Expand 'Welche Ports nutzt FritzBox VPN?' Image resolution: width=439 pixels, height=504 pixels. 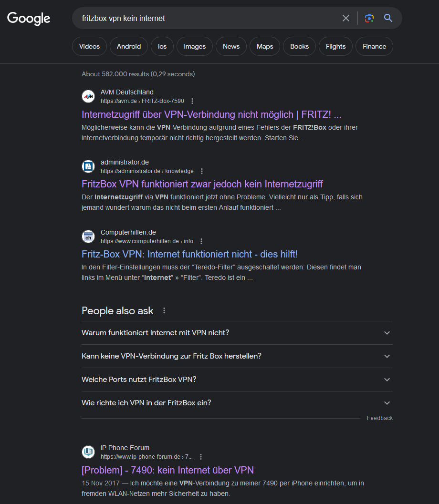coord(237,380)
